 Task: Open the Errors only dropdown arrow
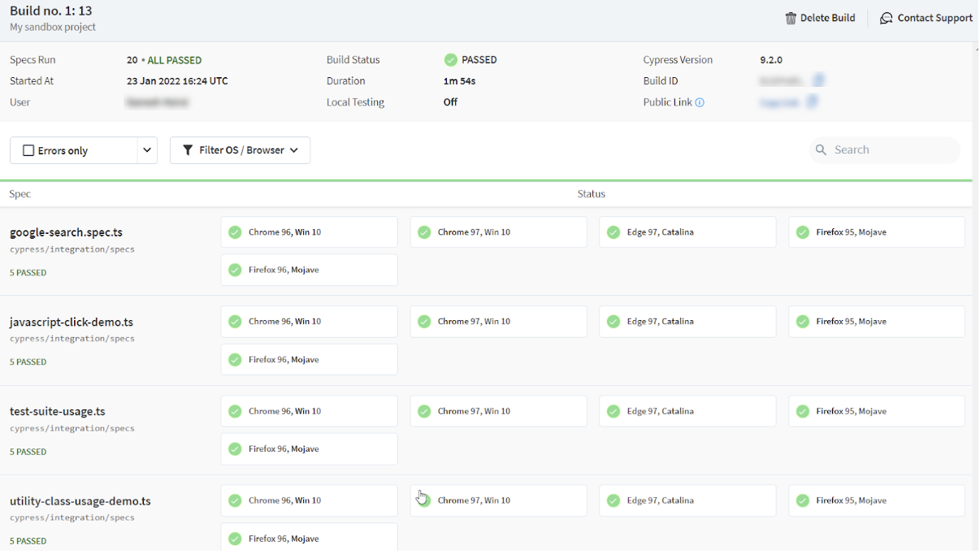click(x=147, y=150)
